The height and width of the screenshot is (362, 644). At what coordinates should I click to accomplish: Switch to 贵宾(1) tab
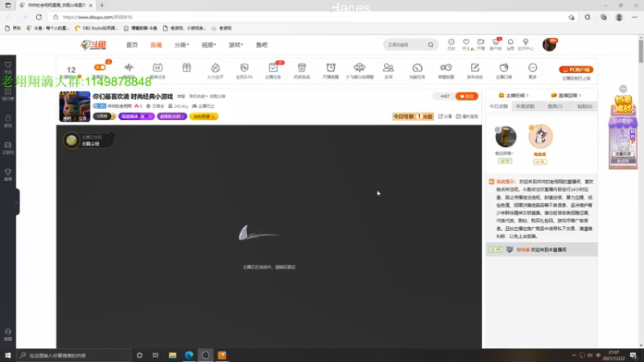[x=555, y=106]
